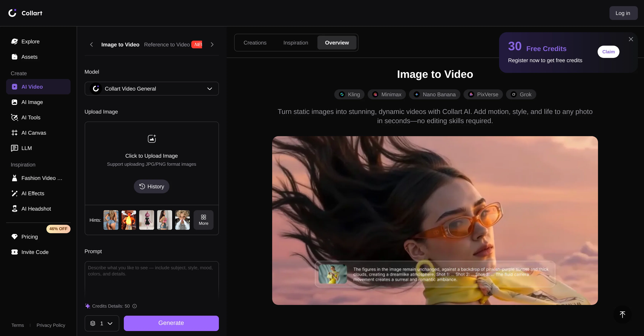Open the upload History button
The width and height of the screenshot is (644, 336).
[151, 186]
